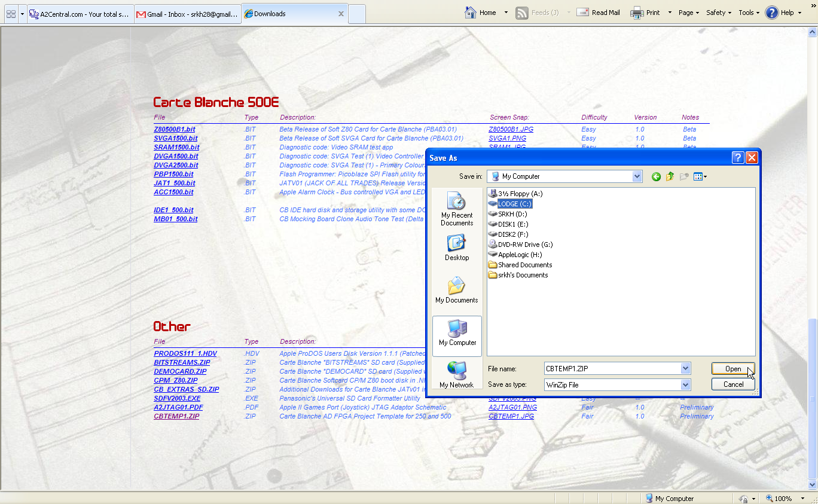Select My Documents in places bar
The height and width of the screenshot is (504, 818).
pos(457,290)
